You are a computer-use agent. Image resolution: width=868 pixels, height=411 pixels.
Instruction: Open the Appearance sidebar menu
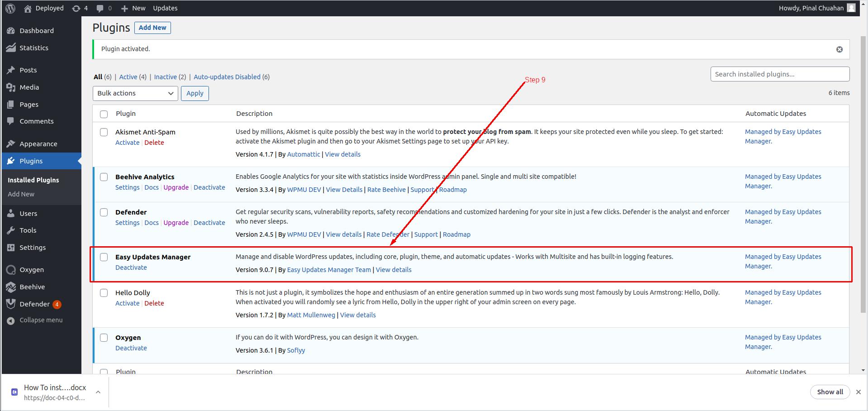[38, 143]
